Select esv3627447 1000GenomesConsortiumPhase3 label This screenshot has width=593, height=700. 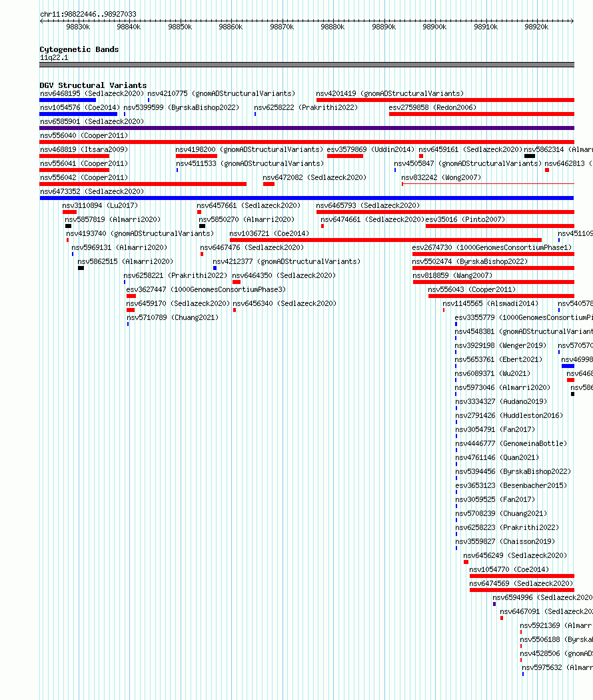[x=206, y=290]
